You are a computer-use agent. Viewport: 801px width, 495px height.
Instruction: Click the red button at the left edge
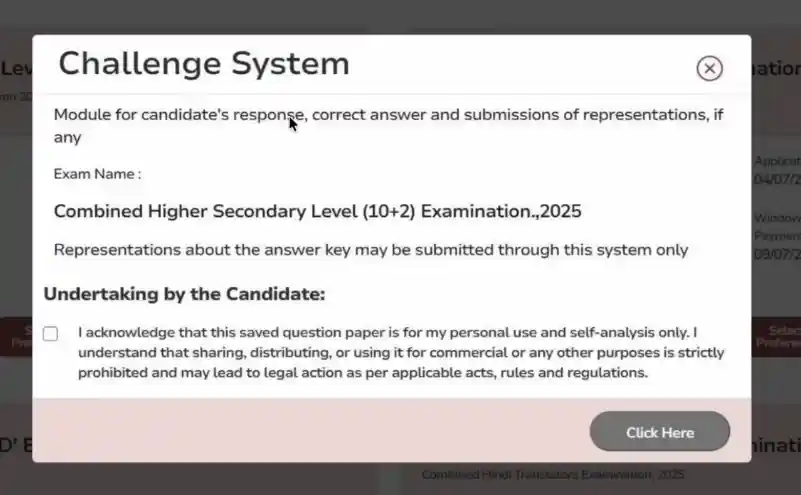pos(15,337)
